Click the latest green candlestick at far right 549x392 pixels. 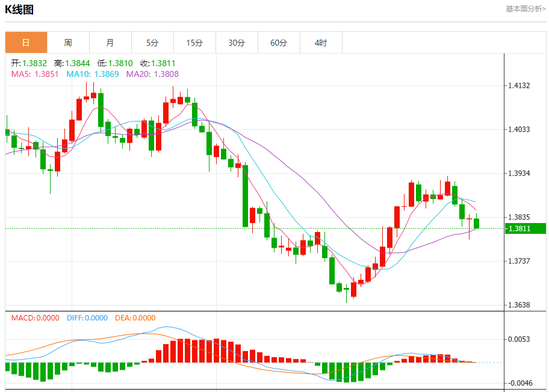[476, 224]
